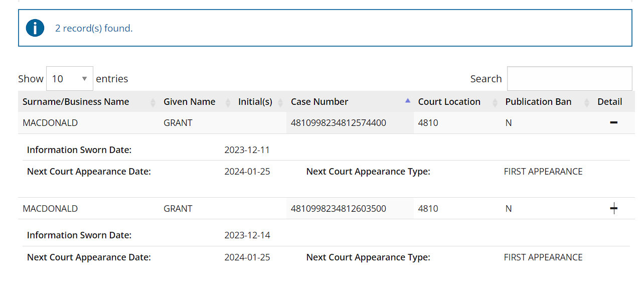Sort by Given Name column

(x=196, y=102)
